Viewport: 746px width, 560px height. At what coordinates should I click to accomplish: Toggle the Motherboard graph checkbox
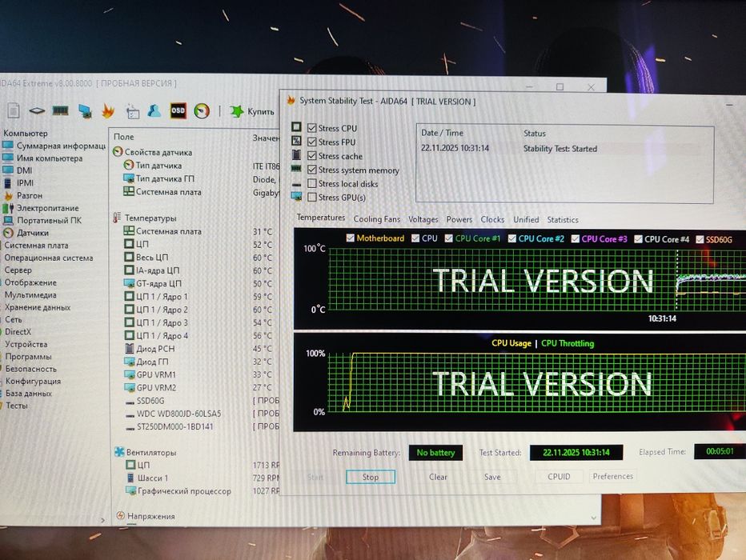350,238
